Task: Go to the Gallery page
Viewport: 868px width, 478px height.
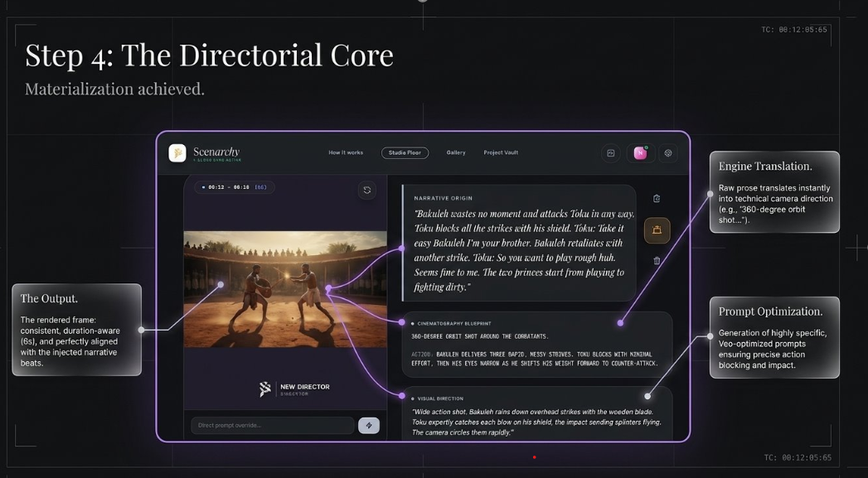Action: 456,152
